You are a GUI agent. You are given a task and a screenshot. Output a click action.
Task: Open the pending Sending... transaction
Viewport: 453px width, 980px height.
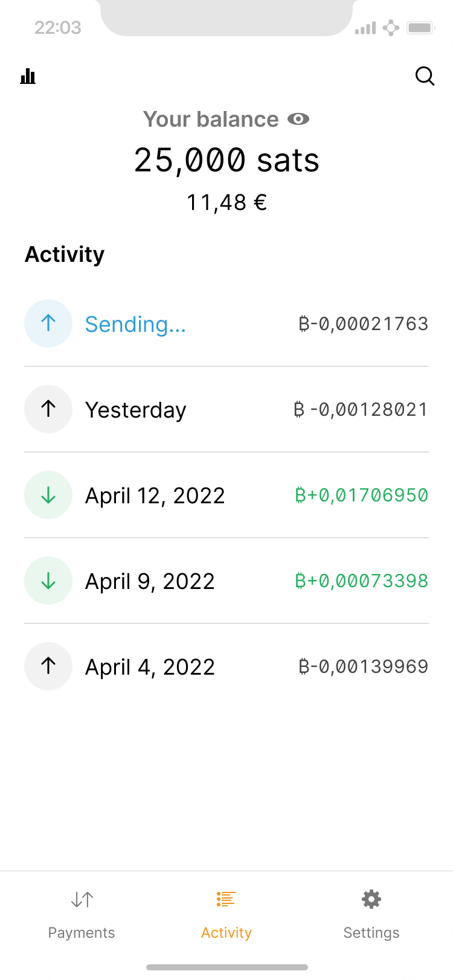[x=135, y=325]
